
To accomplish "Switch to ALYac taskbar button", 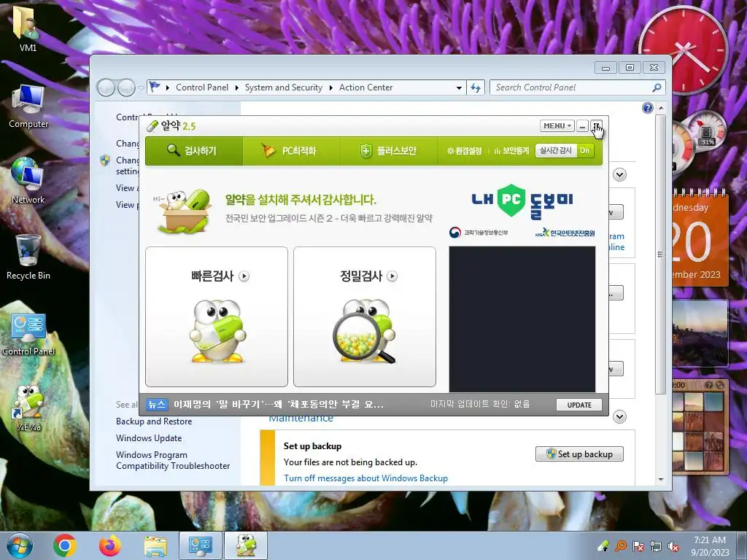I will (246, 545).
